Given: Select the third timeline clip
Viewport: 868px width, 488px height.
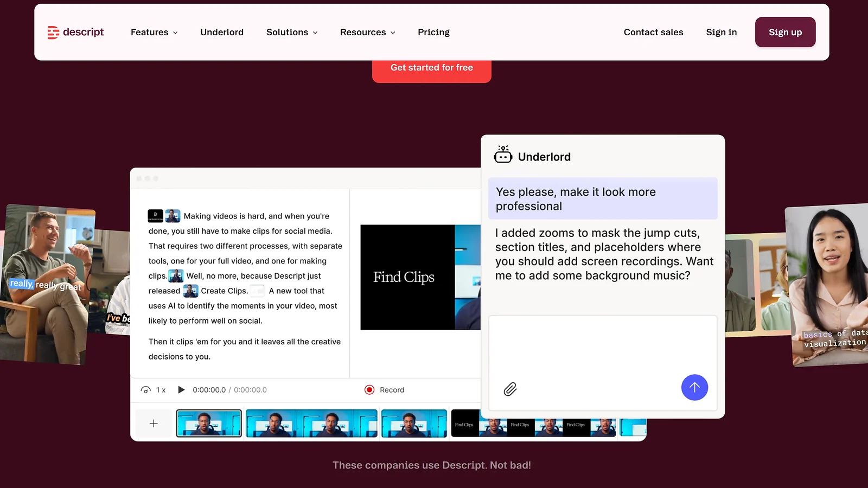Looking at the screenshot, I should 414,423.
